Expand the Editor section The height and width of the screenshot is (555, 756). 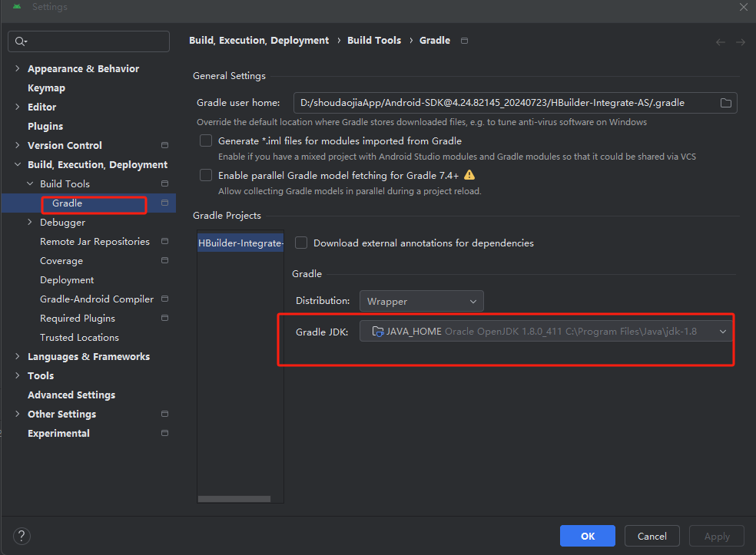18,107
